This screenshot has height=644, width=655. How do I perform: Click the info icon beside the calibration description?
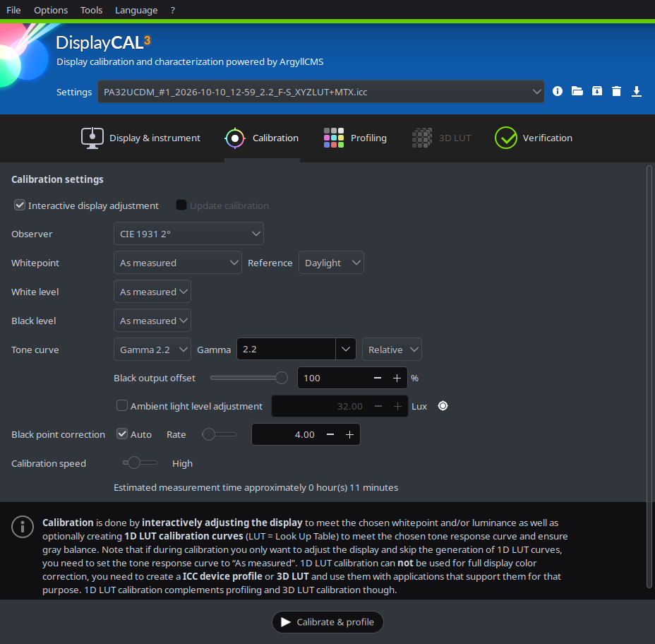(23, 527)
